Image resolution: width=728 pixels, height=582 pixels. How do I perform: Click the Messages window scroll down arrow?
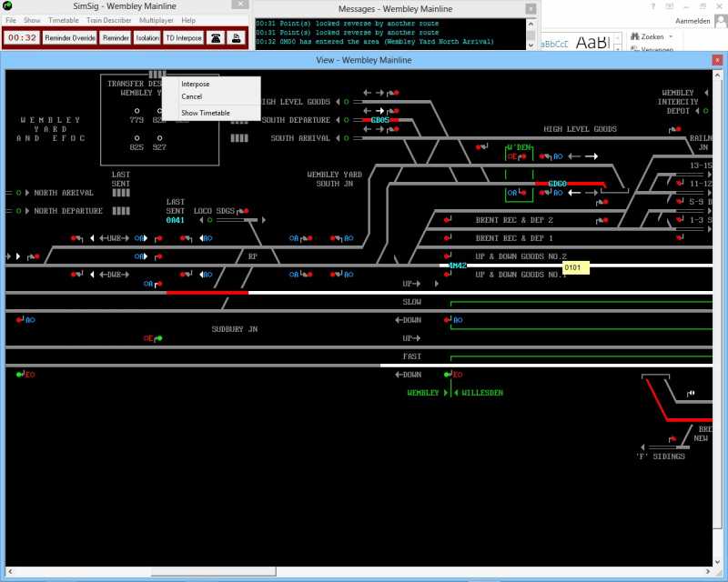531,45
